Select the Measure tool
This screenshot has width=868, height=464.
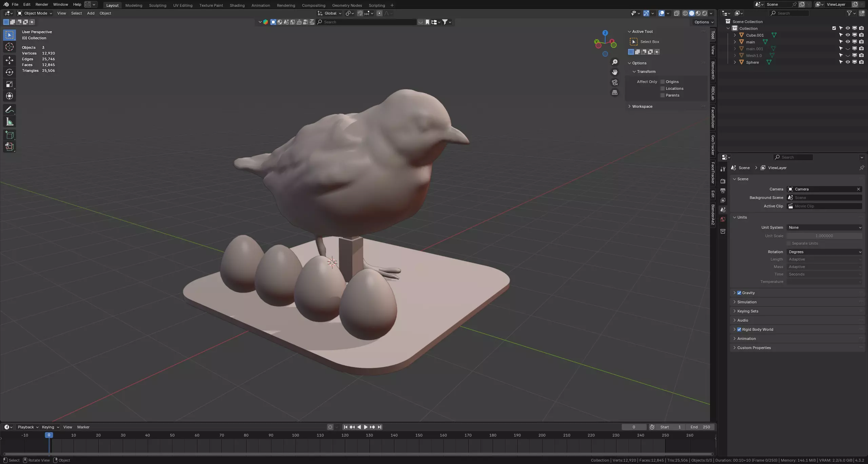9,122
